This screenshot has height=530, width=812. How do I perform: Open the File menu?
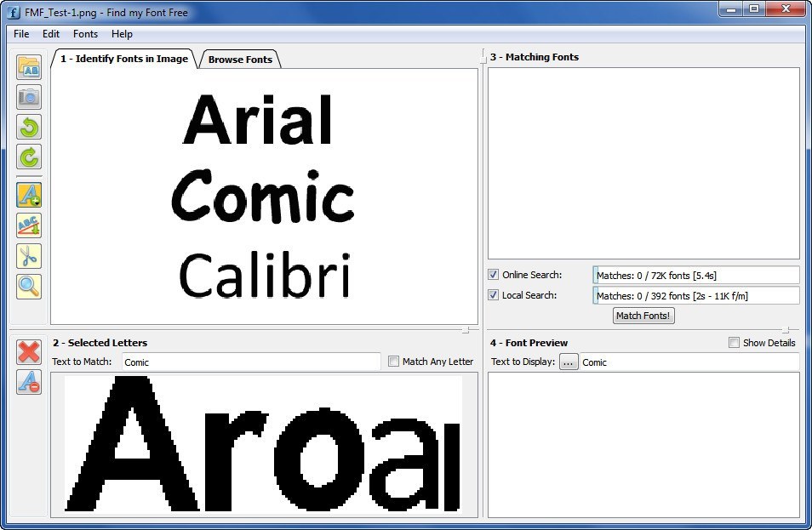tap(21, 34)
